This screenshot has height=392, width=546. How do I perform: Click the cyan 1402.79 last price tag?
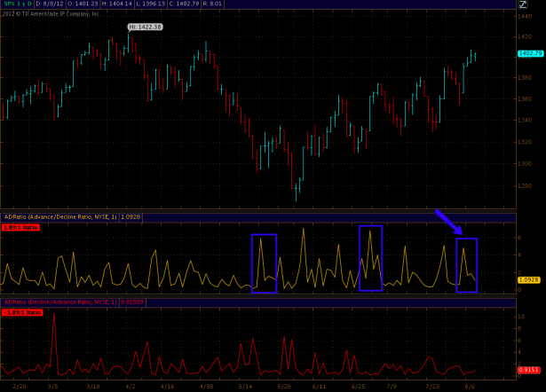coord(530,53)
